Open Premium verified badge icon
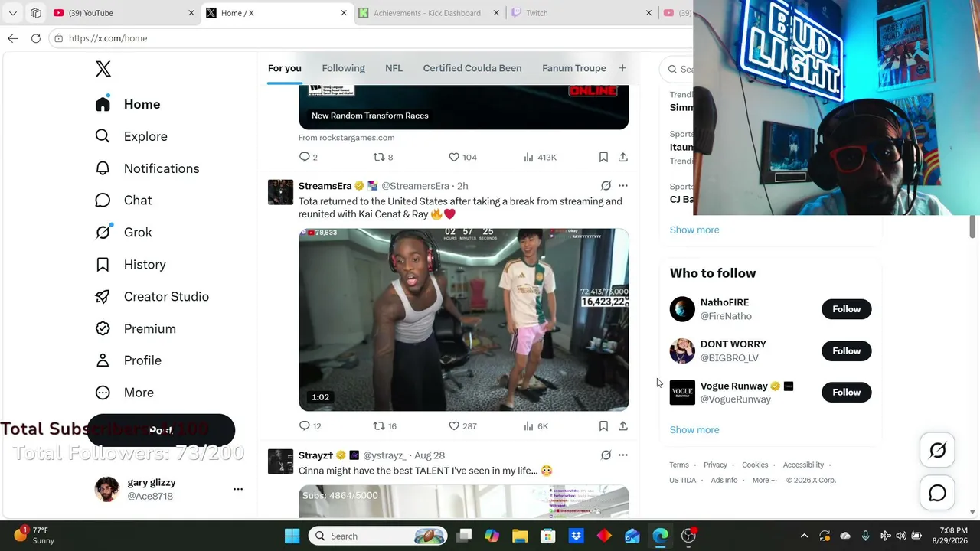The height and width of the screenshot is (551, 980). (103, 328)
